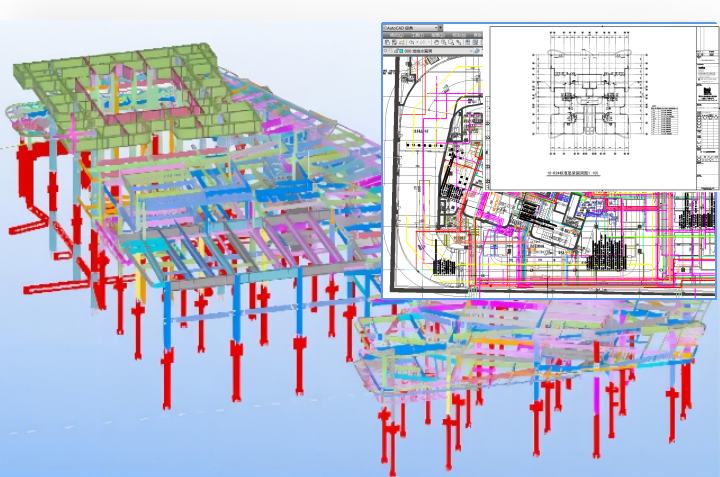The image size is (720, 477).
Task: Open the 绘图 menu
Action: 437,35
